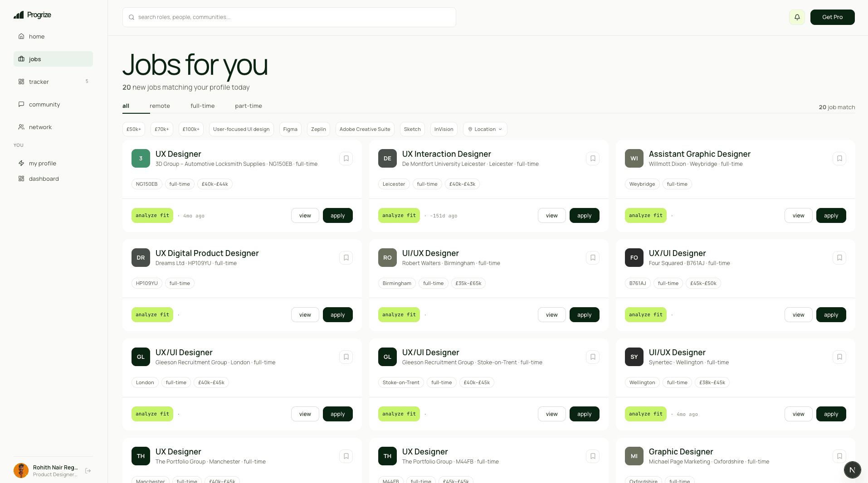The width and height of the screenshot is (868, 483).
Task: Bookmark the UX Digital Product Designer job
Action: [346, 258]
